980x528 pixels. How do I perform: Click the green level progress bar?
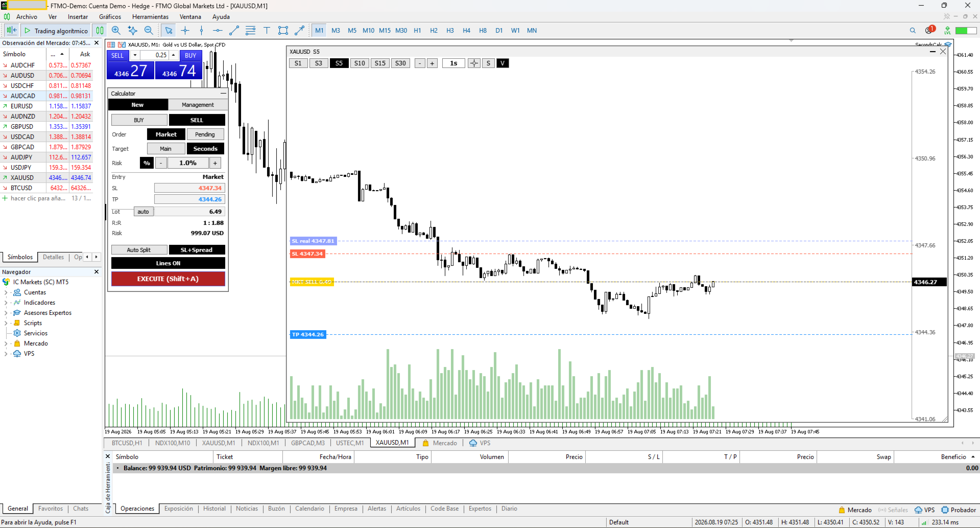(966, 31)
